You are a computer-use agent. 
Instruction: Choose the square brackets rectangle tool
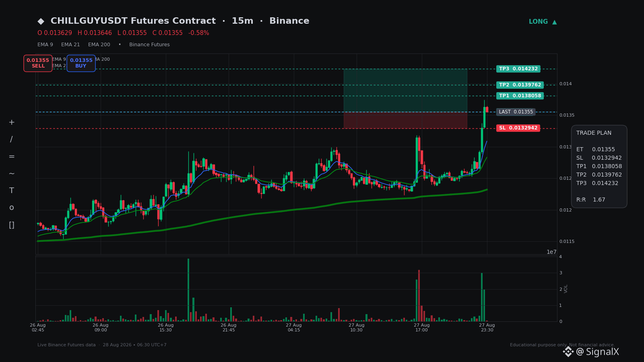point(12,225)
